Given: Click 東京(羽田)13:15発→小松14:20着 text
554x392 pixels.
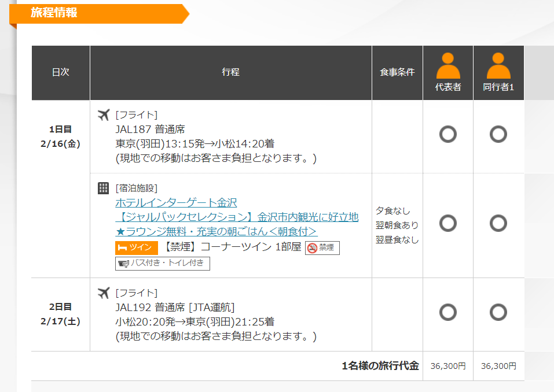Looking at the screenshot, I should 195,143.
